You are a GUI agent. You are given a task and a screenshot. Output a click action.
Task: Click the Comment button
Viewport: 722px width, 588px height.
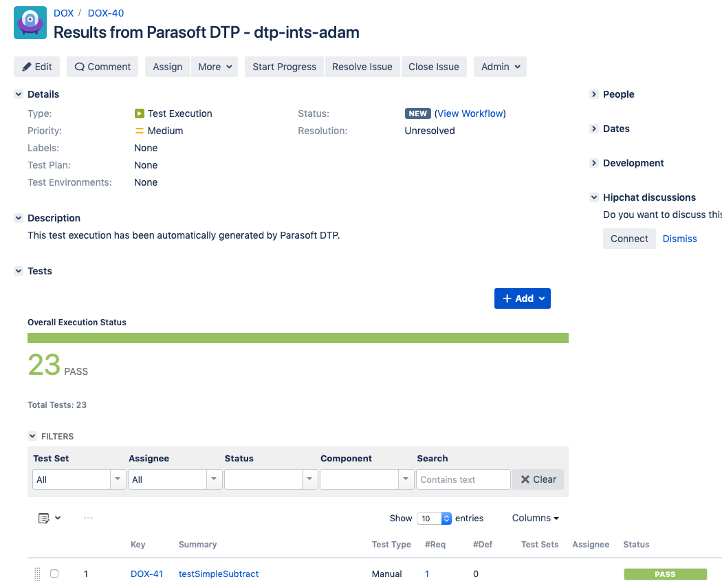[x=102, y=67]
